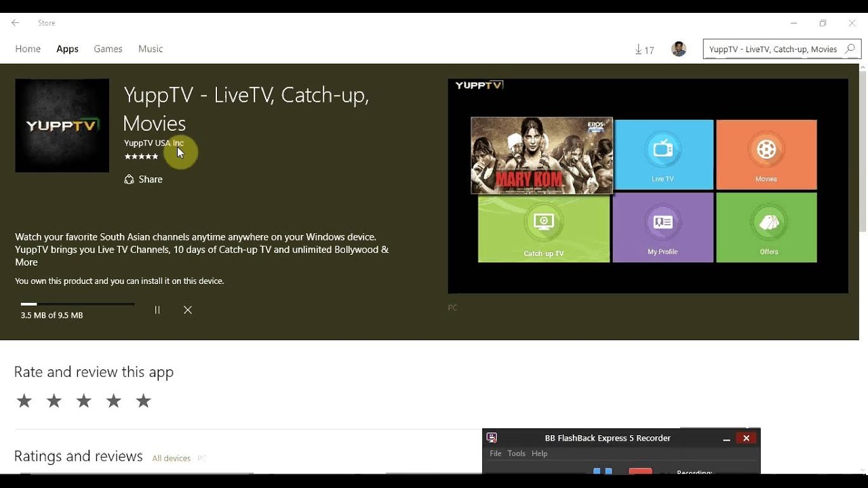Click the app's five-star rating
Viewport: 868px width, 488px height.
[141, 157]
